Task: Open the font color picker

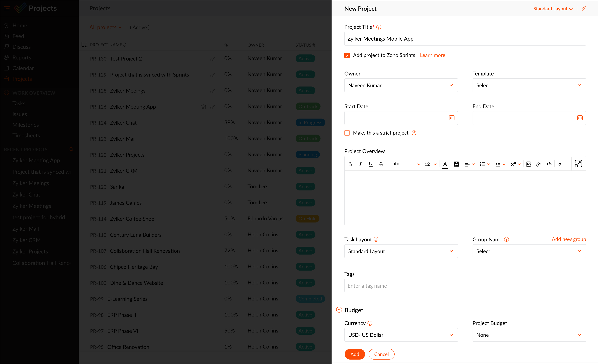Action: [445, 164]
